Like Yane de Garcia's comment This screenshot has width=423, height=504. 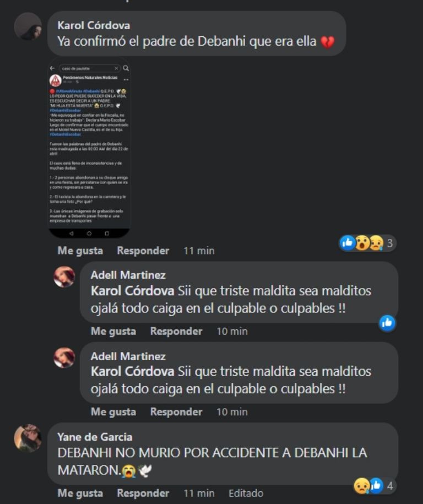click(x=80, y=493)
